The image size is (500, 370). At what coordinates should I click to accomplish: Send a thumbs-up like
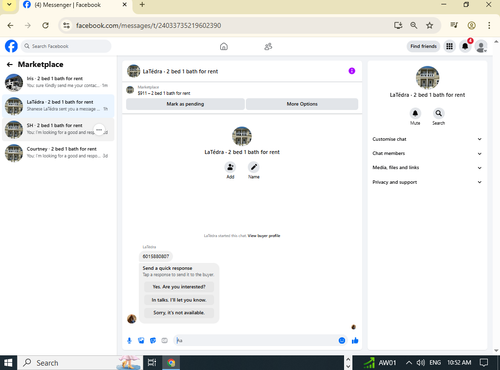tap(355, 340)
